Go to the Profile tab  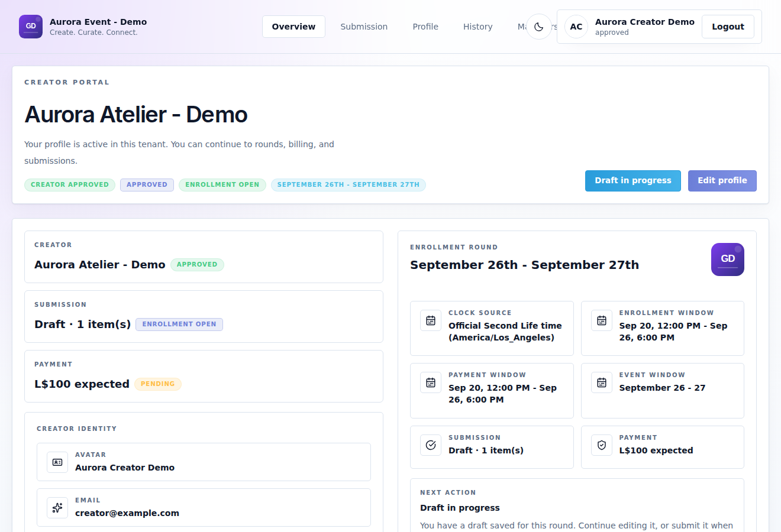tap(425, 27)
